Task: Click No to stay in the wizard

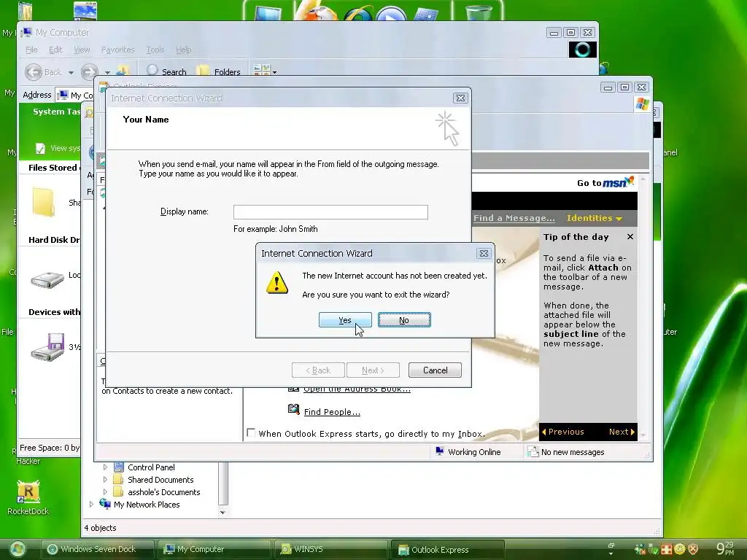Action: click(x=404, y=320)
